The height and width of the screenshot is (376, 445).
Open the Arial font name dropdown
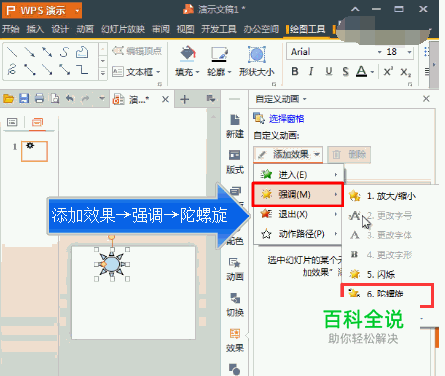(x=379, y=52)
